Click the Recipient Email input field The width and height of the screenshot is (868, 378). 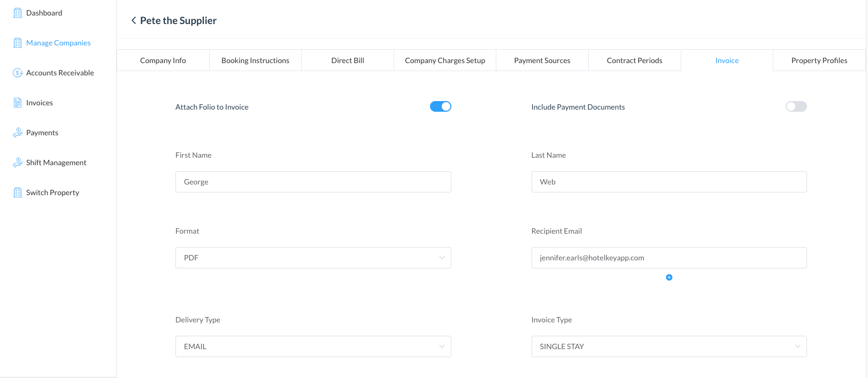point(669,258)
